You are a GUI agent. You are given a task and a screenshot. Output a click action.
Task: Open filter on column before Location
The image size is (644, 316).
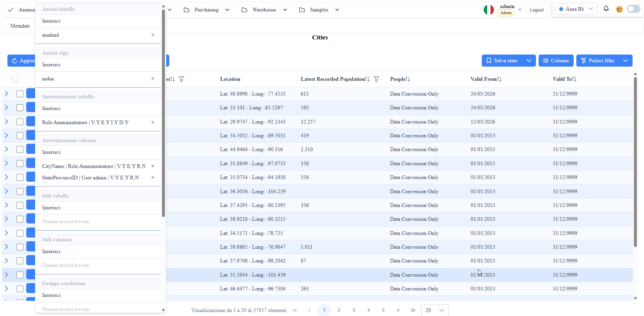[181, 79]
